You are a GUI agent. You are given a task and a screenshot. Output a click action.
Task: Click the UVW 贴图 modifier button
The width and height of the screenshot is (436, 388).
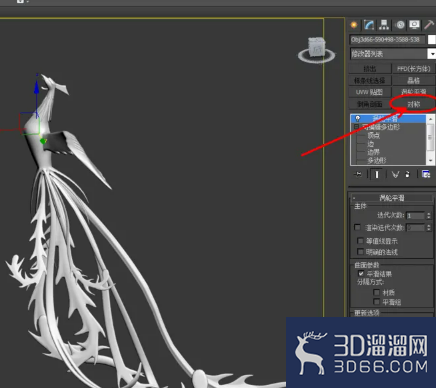click(x=370, y=92)
